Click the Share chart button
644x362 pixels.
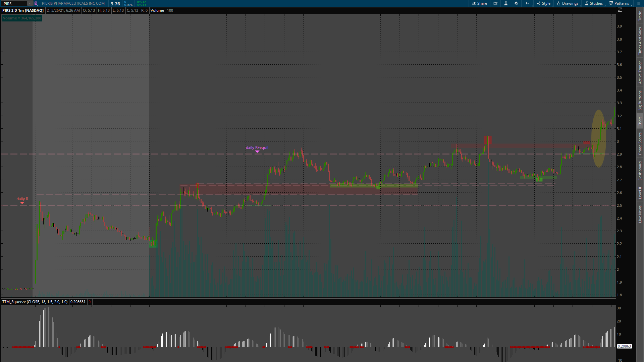click(x=479, y=3)
